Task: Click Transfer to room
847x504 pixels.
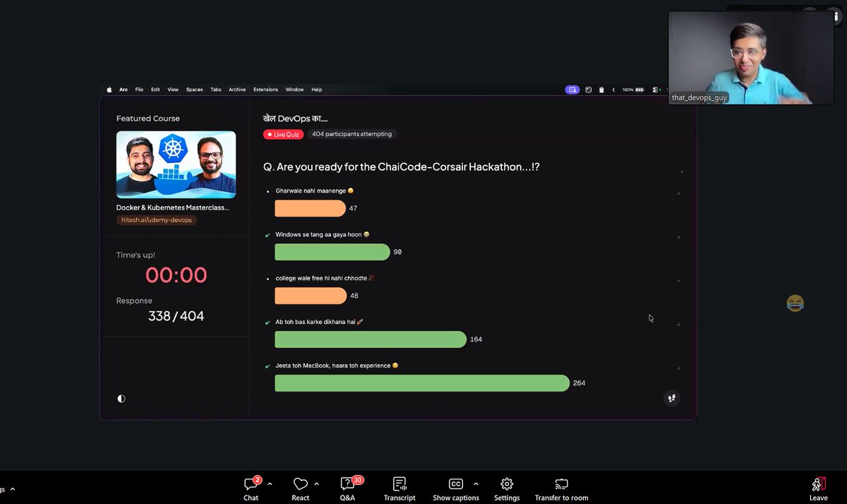Action: (x=561, y=488)
